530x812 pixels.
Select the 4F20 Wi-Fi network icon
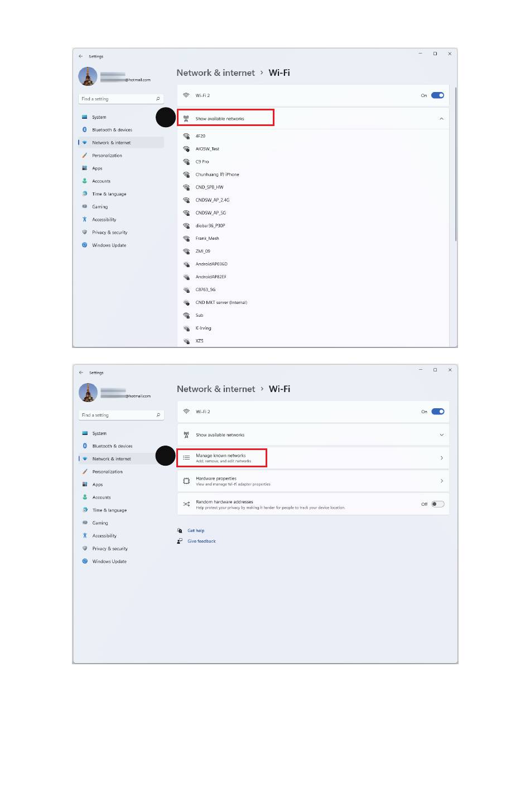(186, 136)
